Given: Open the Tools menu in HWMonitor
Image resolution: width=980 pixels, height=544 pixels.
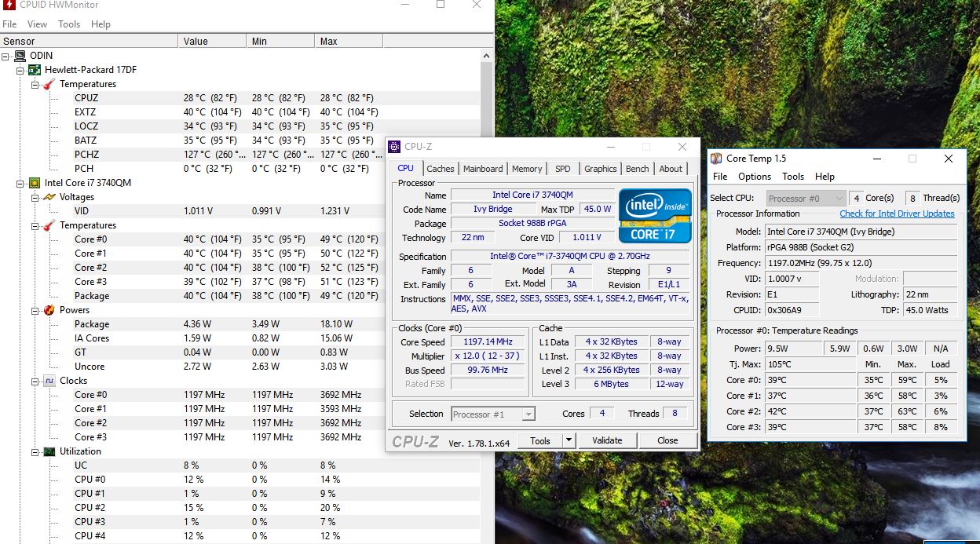Looking at the screenshot, I should 69,24.
